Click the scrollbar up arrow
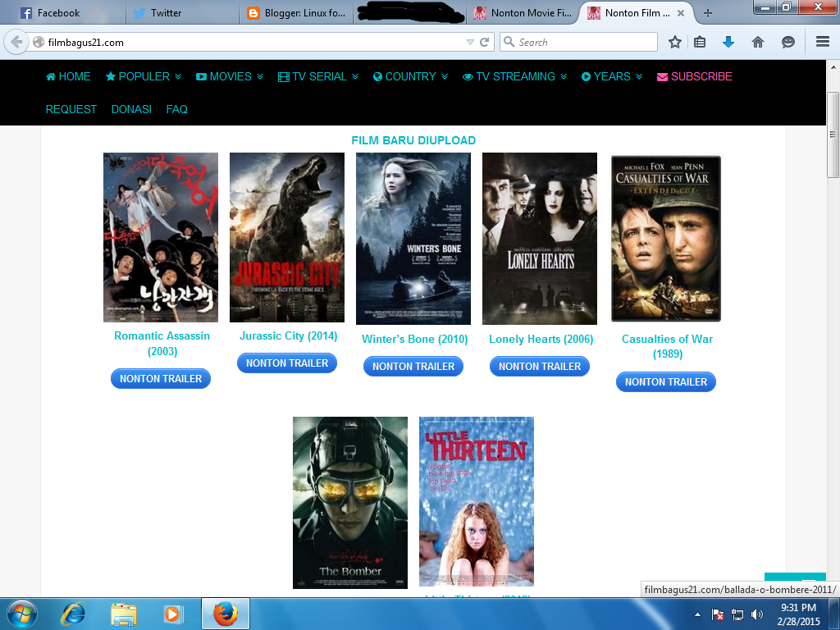The height and width of the screenshot is (630, 840). tap(833, 67)
